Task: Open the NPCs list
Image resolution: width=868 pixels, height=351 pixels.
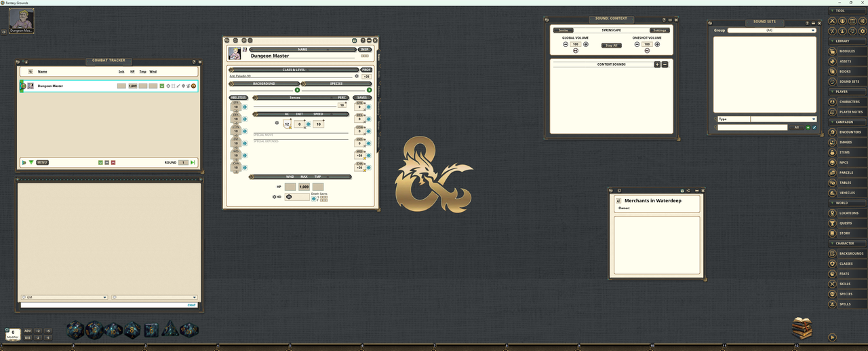Action: (848, 162)
